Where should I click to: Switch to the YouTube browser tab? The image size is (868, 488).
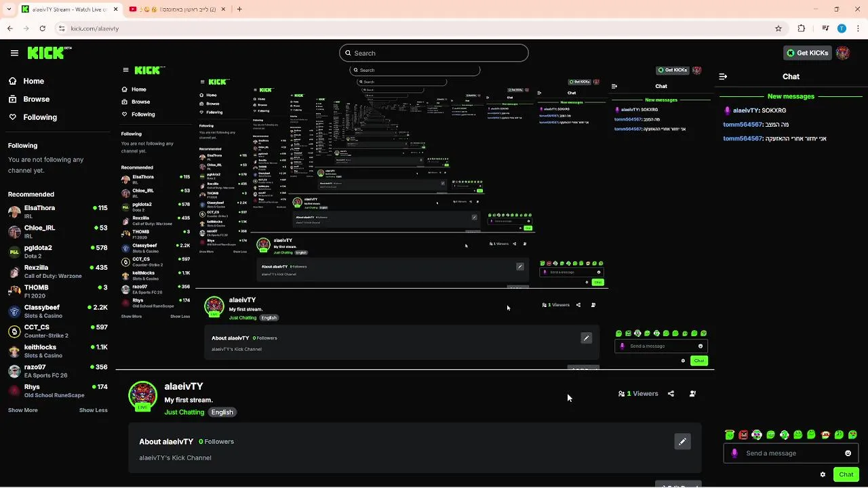[x=178, y=9]
